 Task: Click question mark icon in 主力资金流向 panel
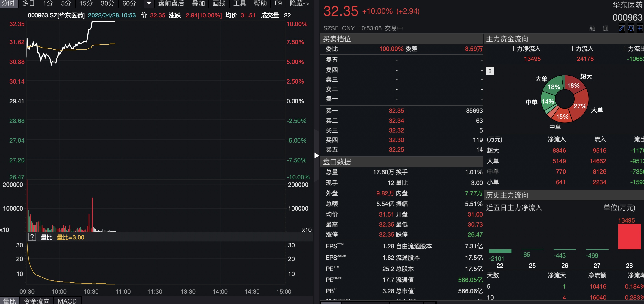click(490, 71)
